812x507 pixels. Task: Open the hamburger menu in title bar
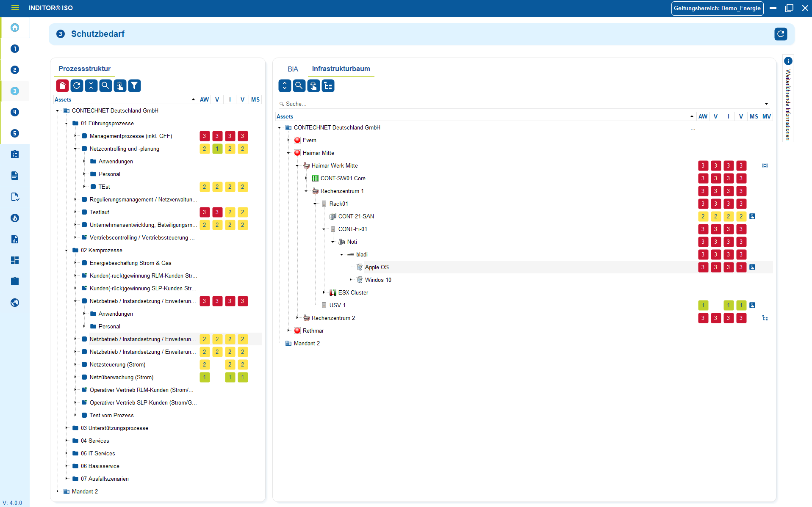tap(15, 8)
